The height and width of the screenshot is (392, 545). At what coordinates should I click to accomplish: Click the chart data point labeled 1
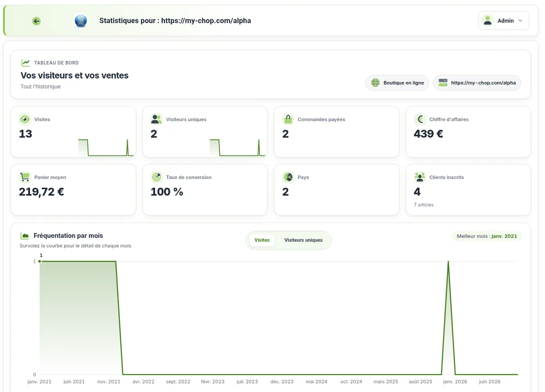click(40, 261)
